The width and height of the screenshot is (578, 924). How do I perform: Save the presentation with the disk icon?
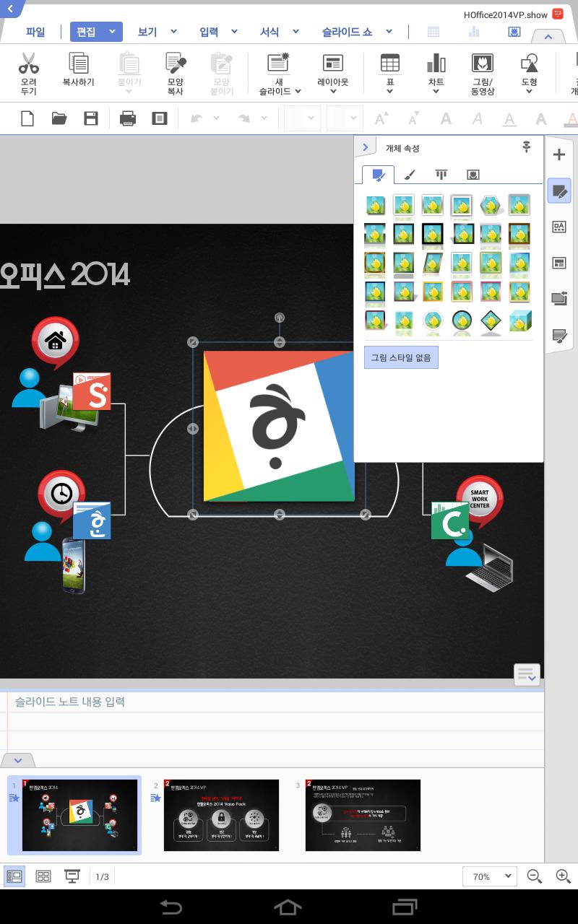click(x=90, y=118)
